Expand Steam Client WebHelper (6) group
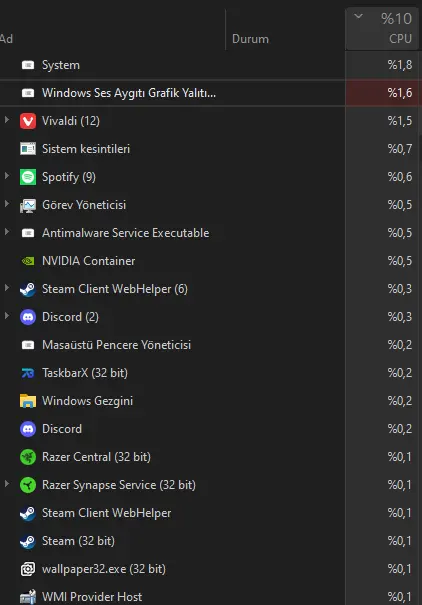The height and width of the screenshot is (605, 422). 7,288
